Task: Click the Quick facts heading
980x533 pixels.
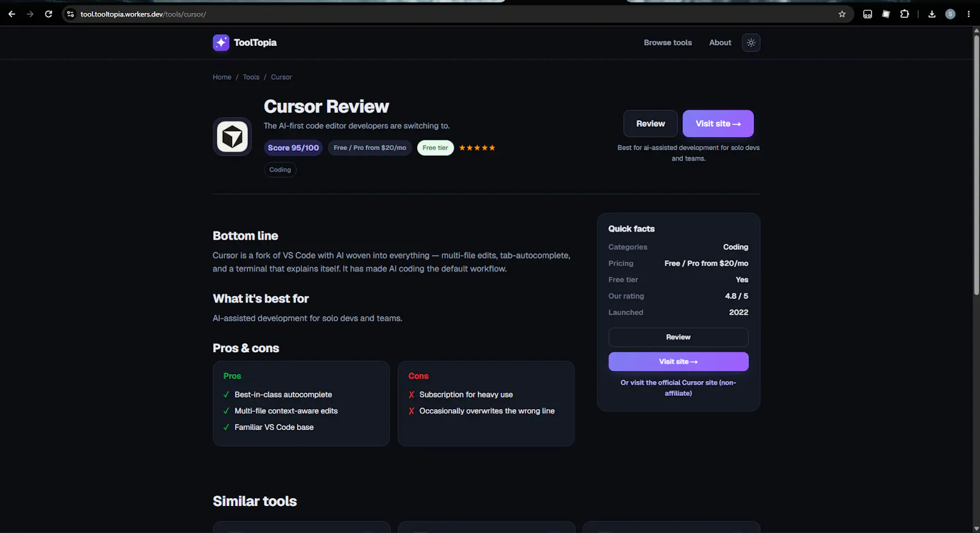Action: click(631, 229)
